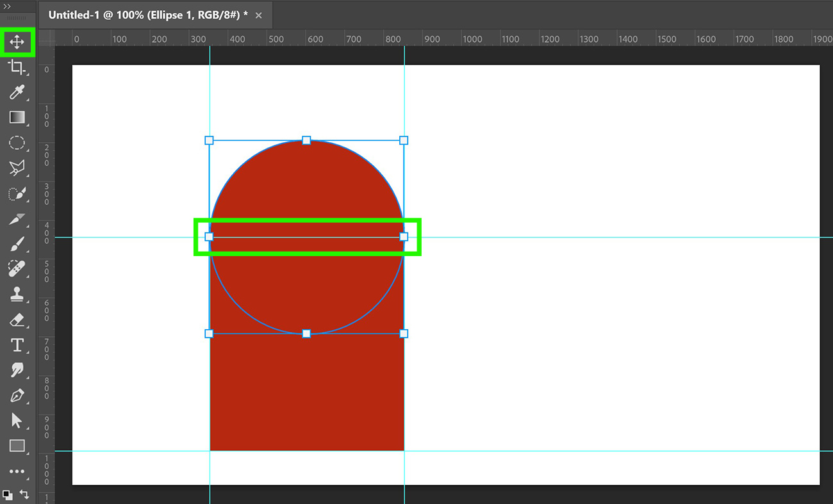Select the Eyedropper tool

(17, 93)
